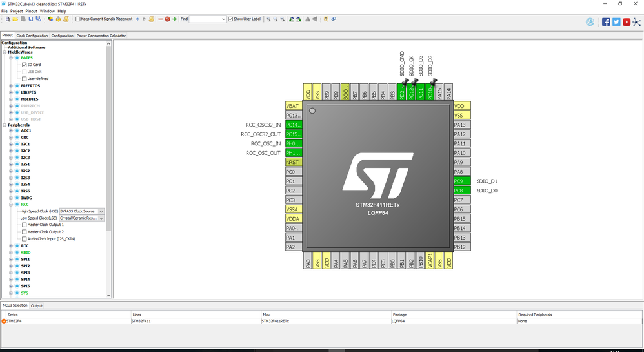Toggle the Show User Label checkbox
The height and width of the screenshot is (352, 644).
(x=230, y=19)
